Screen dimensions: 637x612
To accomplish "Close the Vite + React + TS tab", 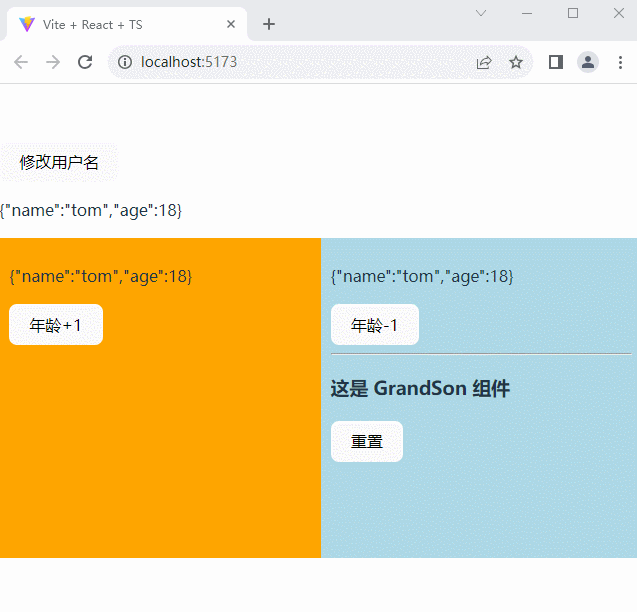I will pos(231,25).
